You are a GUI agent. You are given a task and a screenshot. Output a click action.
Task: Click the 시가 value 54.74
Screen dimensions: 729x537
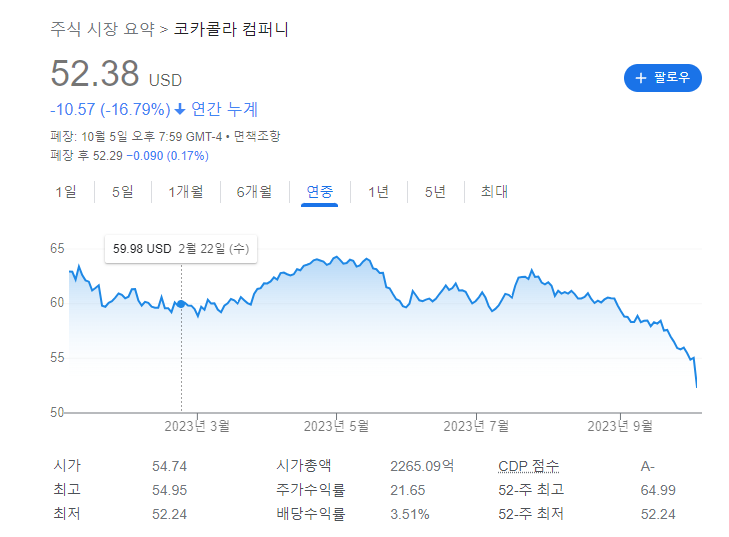[169, 466]
